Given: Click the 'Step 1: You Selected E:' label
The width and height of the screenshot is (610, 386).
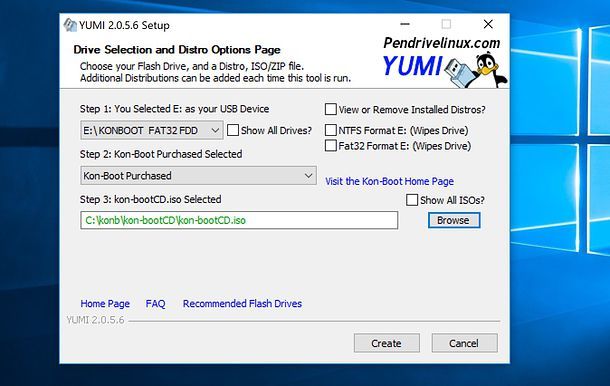Looking at the screenshot, I should coord(174,109).
